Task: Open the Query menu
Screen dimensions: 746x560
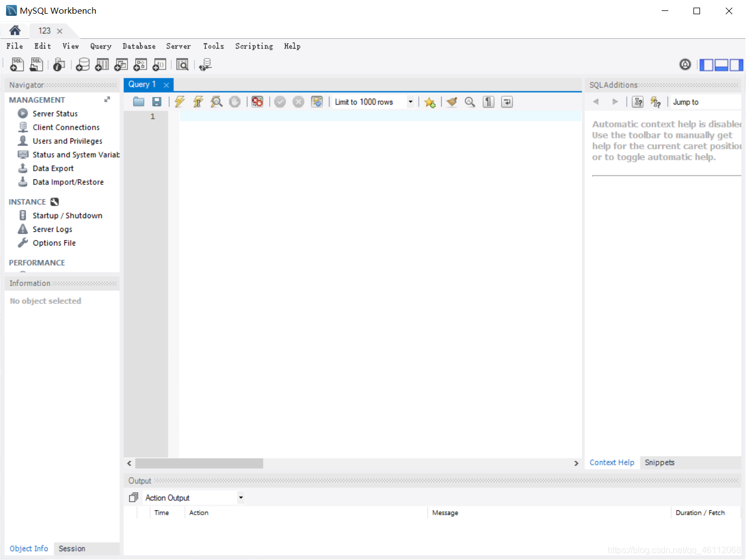Action: tap(101, 46)
